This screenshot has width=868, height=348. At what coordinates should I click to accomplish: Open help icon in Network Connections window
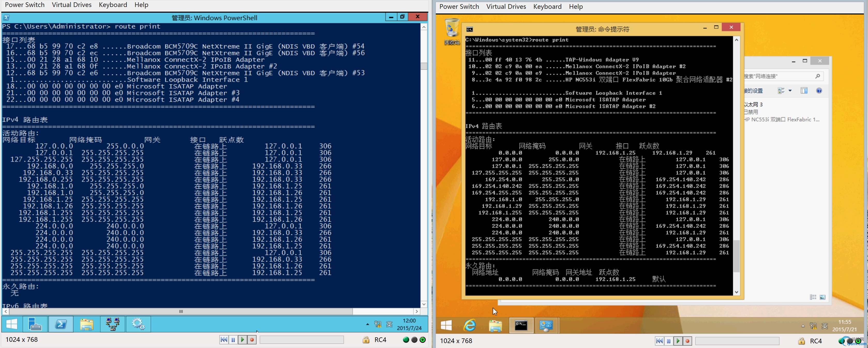(x=819, y=90)
